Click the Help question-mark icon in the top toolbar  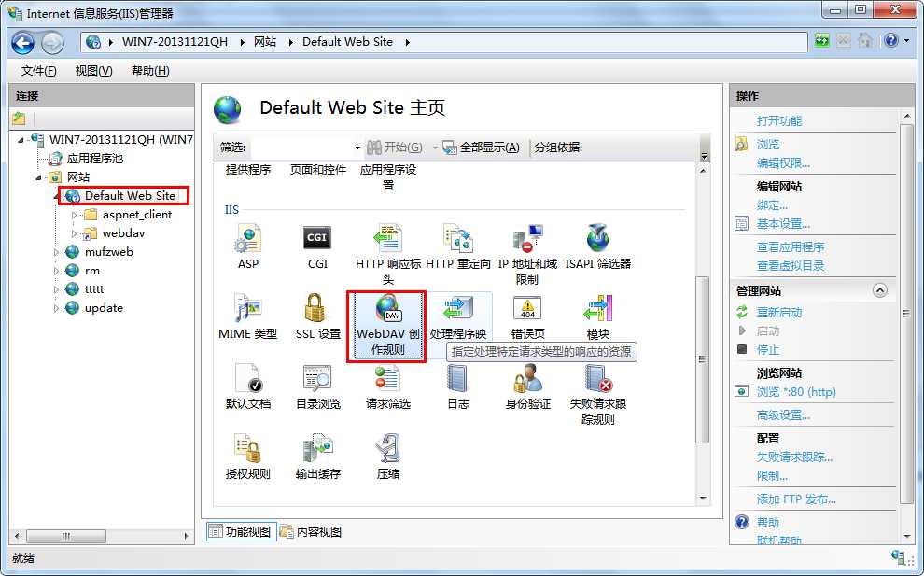coord(891,40)
